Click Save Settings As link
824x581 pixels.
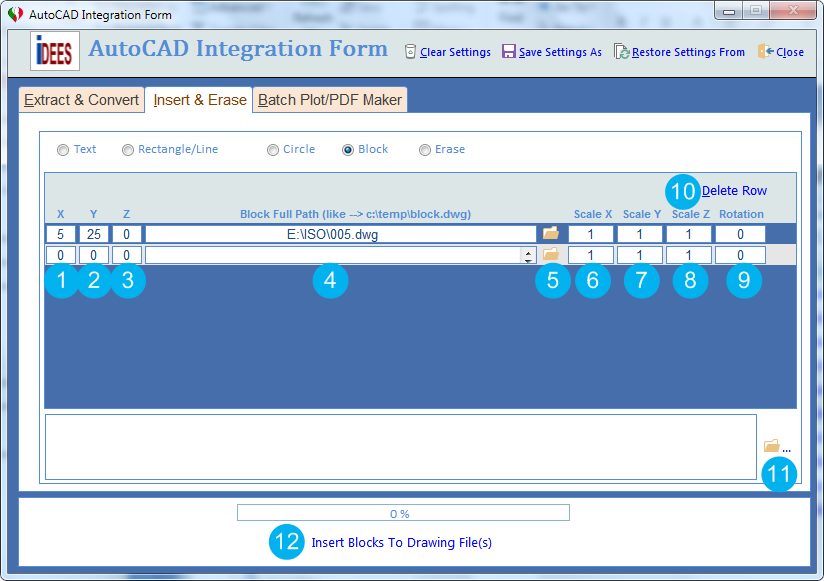[560, 52]
